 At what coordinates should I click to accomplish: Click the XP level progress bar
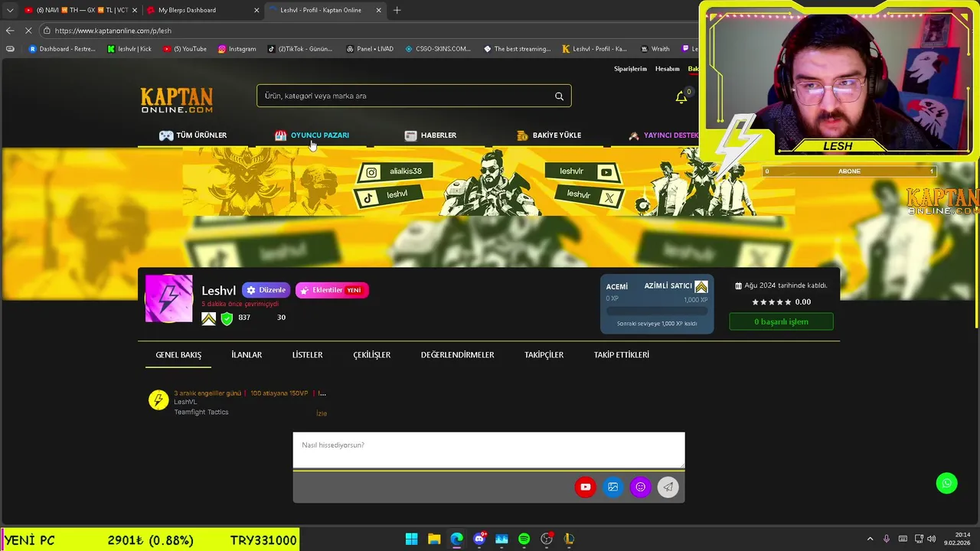pos(657,311)
